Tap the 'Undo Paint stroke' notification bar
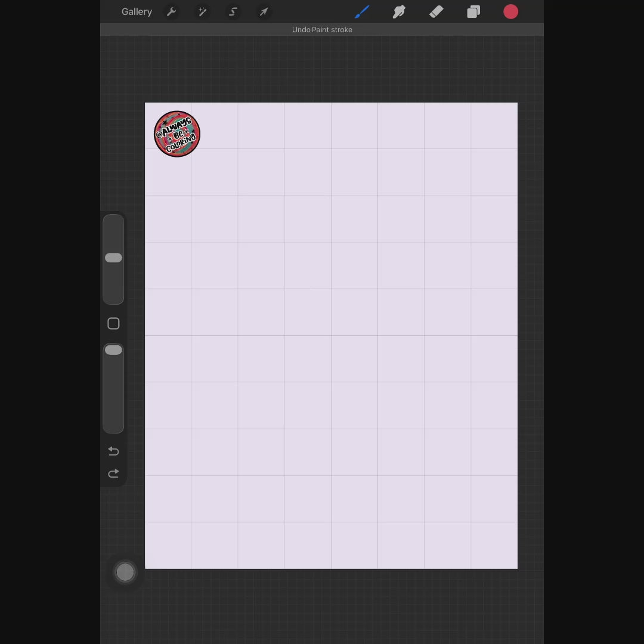 [x=322, y=30]
